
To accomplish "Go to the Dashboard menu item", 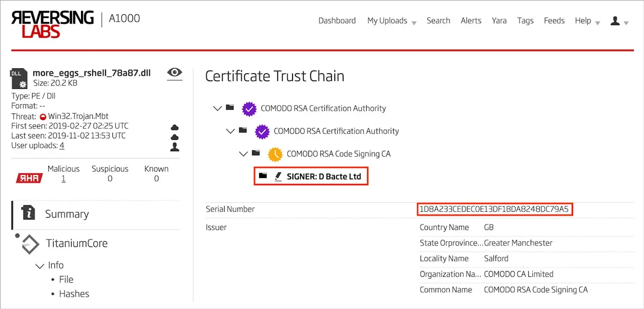I will tap(337, 21).
